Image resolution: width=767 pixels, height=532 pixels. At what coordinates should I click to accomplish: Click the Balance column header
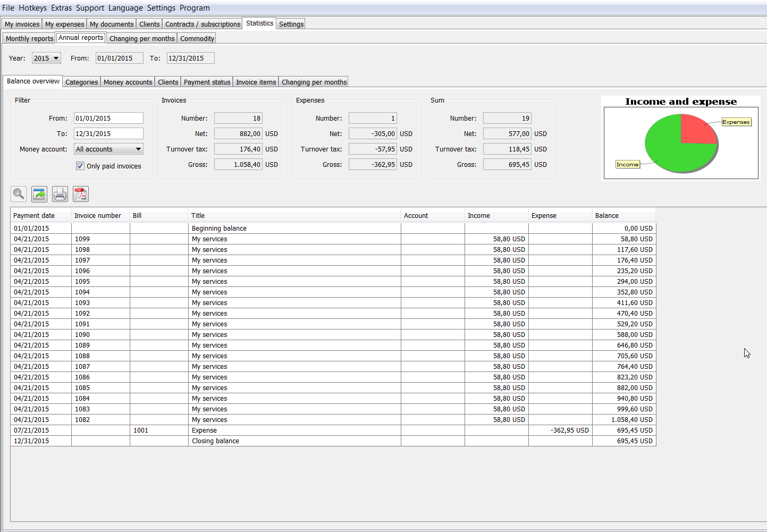607,216
